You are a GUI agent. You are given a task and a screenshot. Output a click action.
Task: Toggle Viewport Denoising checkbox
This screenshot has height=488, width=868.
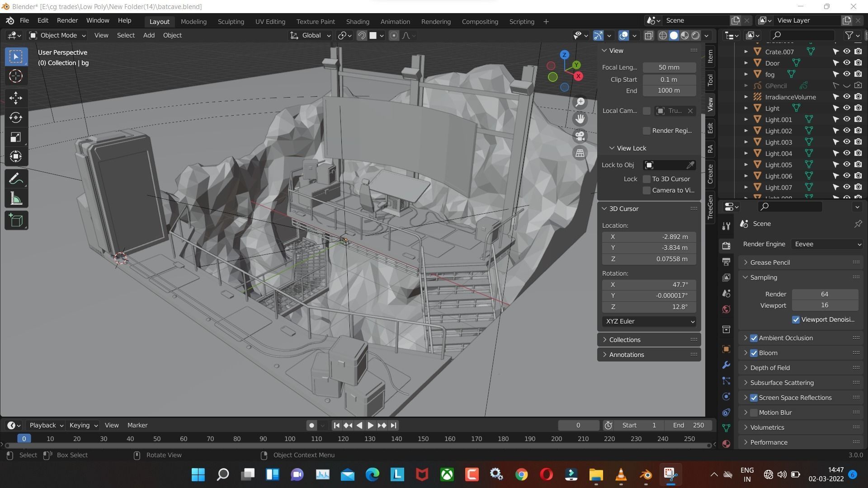796,320
